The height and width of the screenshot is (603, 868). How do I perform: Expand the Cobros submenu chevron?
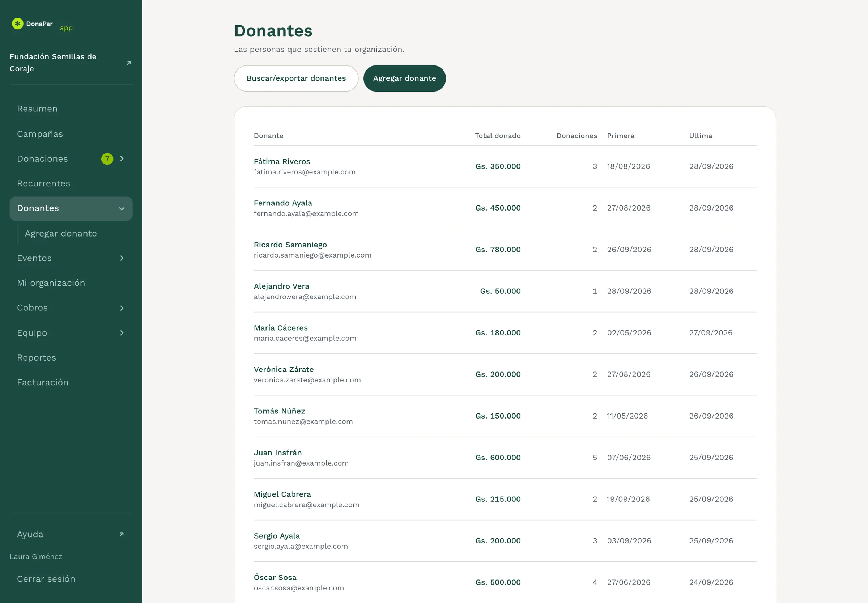coord(122,308)
